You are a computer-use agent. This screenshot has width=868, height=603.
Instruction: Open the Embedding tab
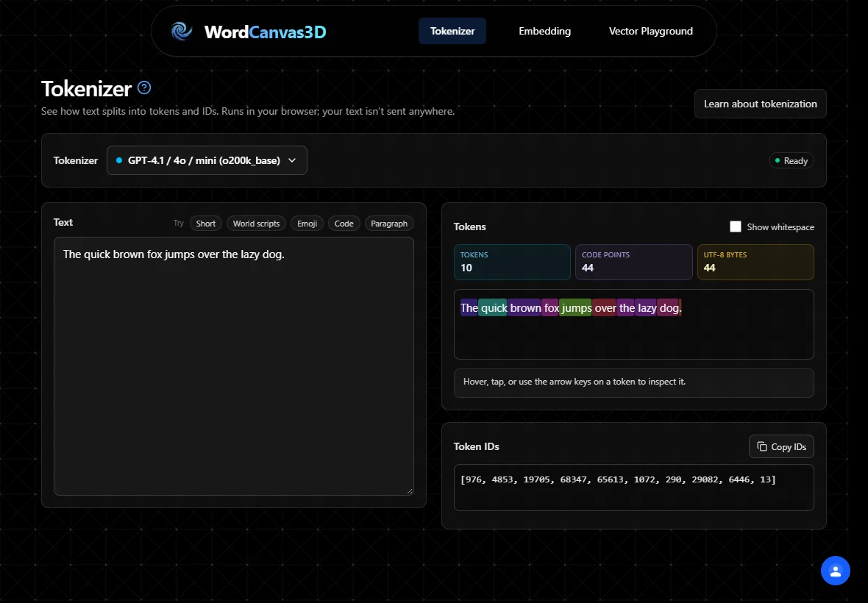coord(545,31)
